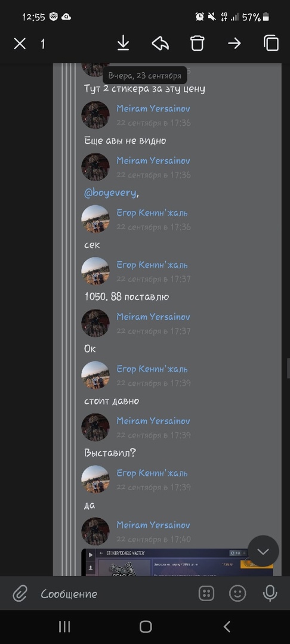Open the emoji smiley picker

[237, 593]
